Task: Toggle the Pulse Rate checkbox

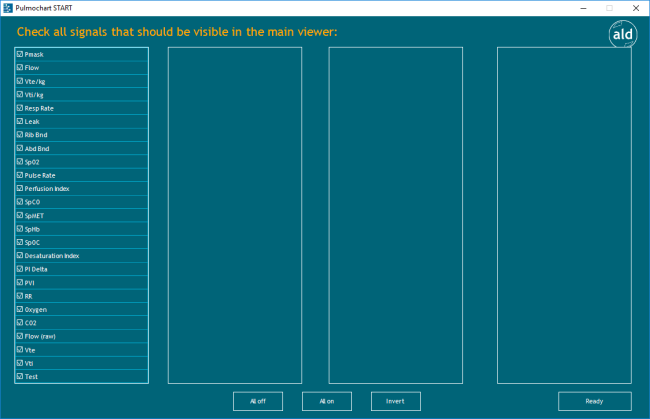Action: point(20,175)
